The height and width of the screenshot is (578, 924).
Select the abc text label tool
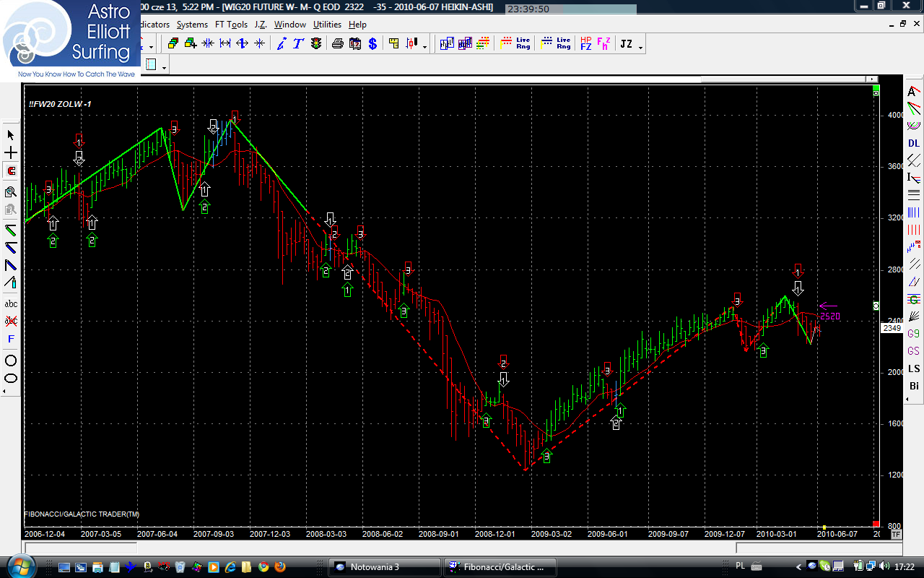pyautogui.click(x=11, y=304)
